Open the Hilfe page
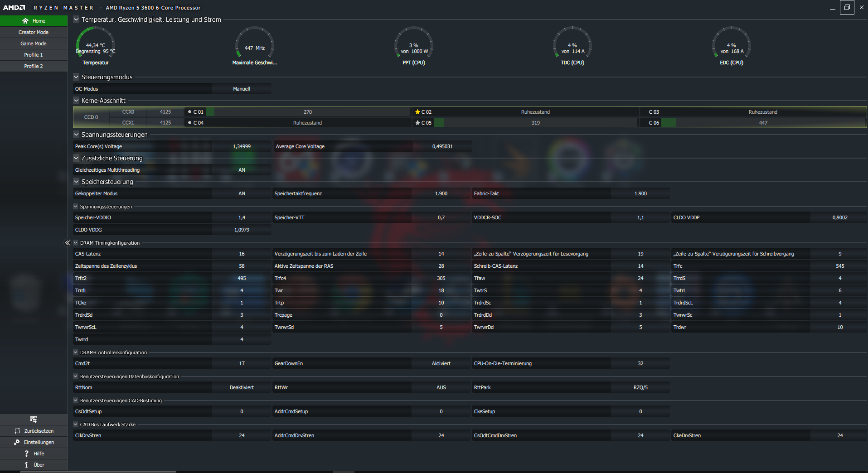The image size is (868, 473). [x=34, y=454]
